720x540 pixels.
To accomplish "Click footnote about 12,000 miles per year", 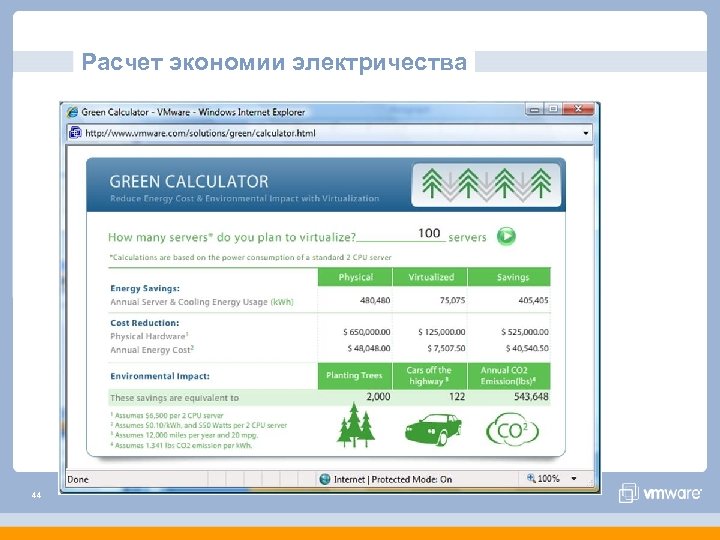I will (x=184, y=435).
